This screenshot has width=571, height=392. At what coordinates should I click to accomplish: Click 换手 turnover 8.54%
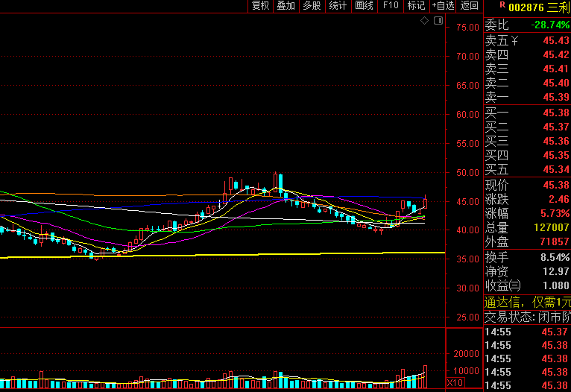pyautogui.click(x=555, y=258)
